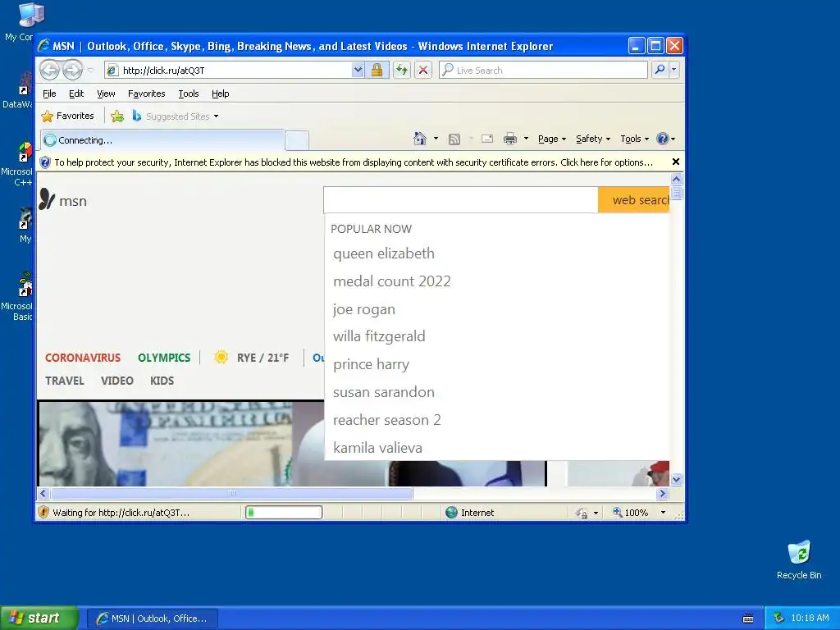This screenshot has height=630, width=840.
Task: Open the File menu
Action: coord(49,94)
